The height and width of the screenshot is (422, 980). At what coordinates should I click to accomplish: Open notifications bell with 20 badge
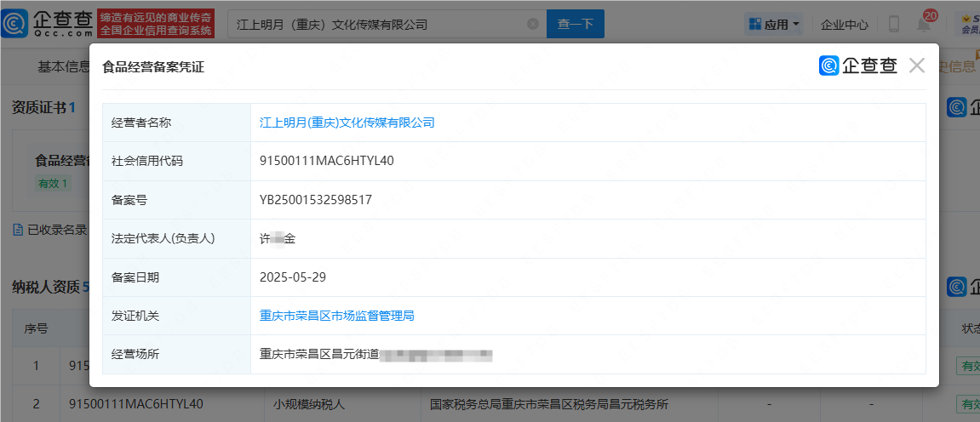point(925,22)
